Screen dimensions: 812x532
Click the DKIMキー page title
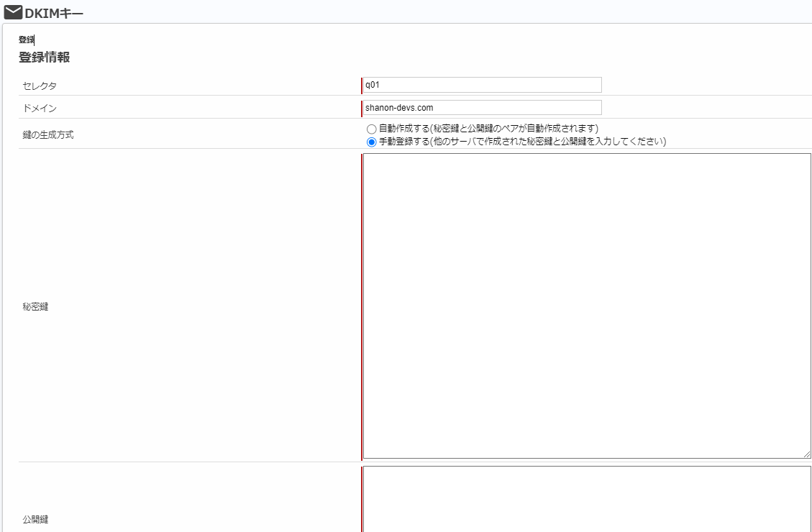click(54, 14)
